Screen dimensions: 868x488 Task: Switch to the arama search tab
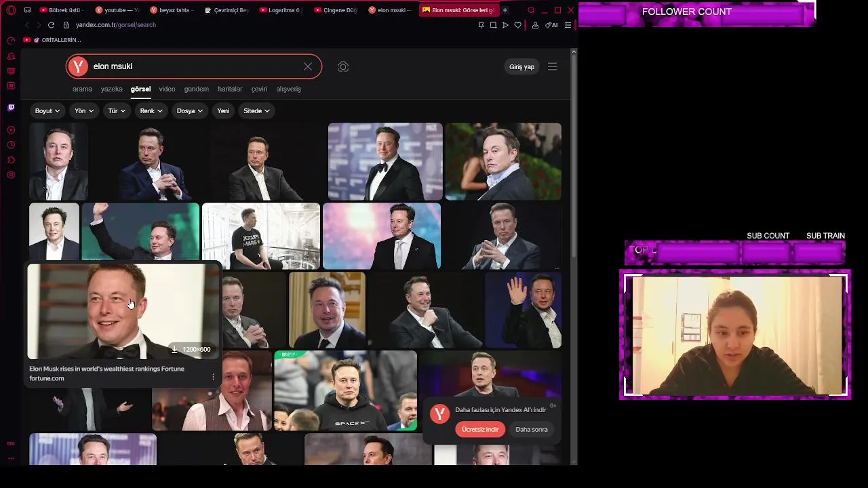pyautogui.click(x=82, y=89)
